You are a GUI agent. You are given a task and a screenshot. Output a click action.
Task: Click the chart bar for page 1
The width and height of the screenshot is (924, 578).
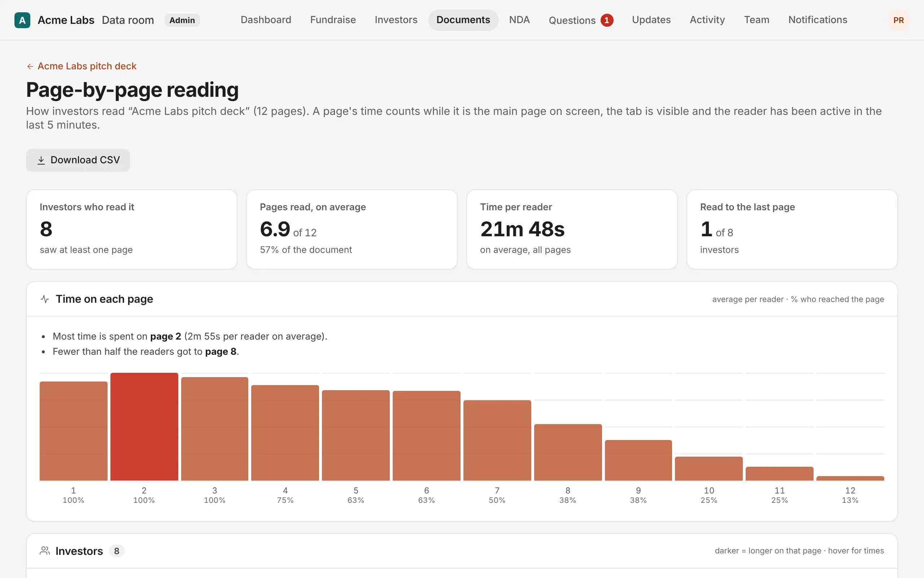[74, 431]
